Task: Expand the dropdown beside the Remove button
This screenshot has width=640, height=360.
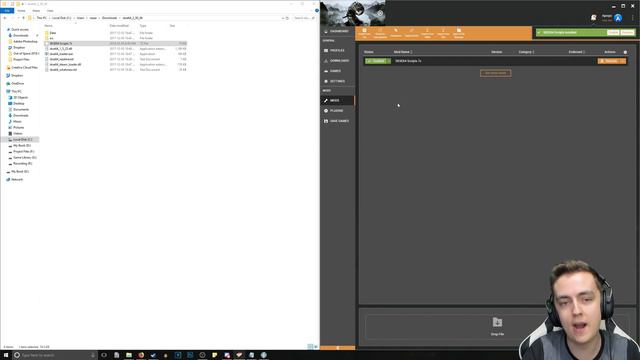Action: point(623,61)
